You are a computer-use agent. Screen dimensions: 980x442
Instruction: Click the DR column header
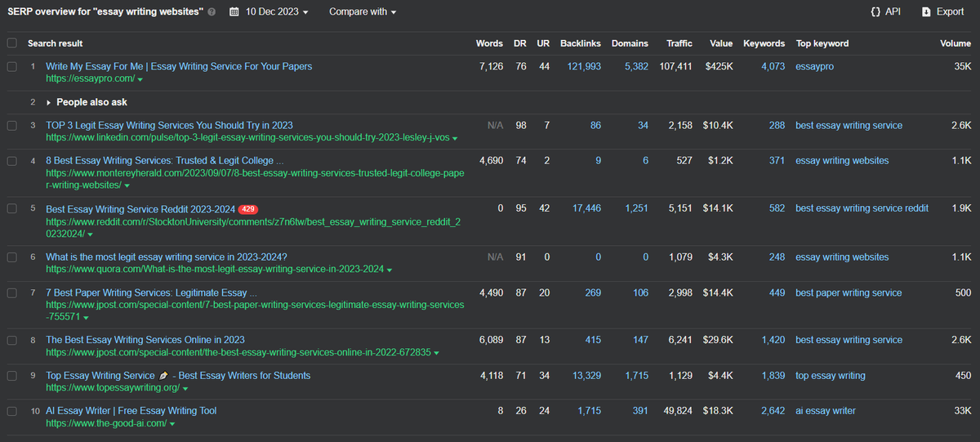(x=520, y=43)
